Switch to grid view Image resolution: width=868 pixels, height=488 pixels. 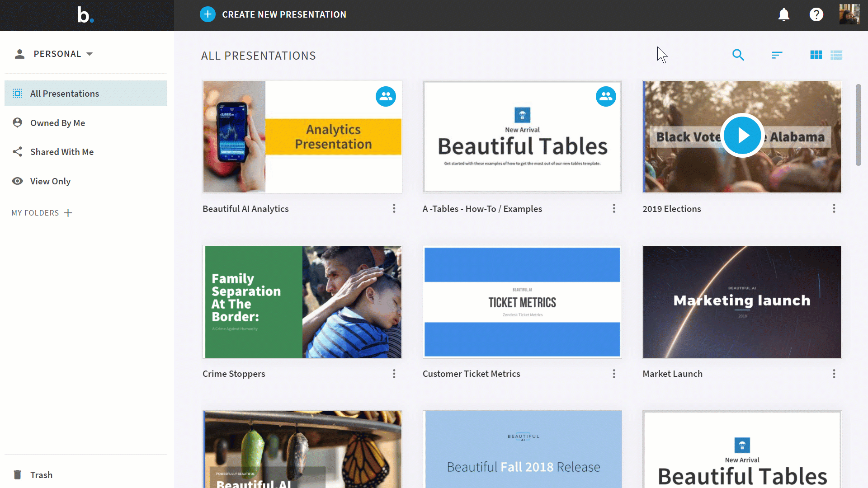[816, 55]
